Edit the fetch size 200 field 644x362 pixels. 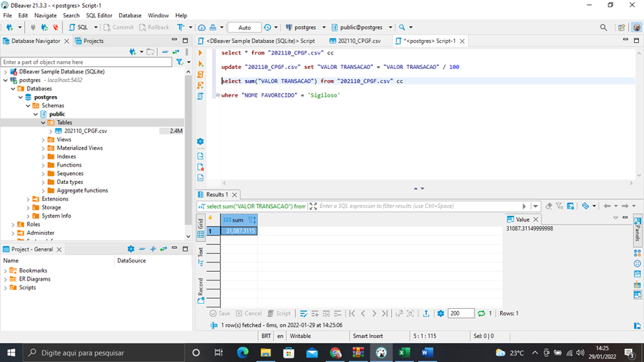click(x=461, y=313)
